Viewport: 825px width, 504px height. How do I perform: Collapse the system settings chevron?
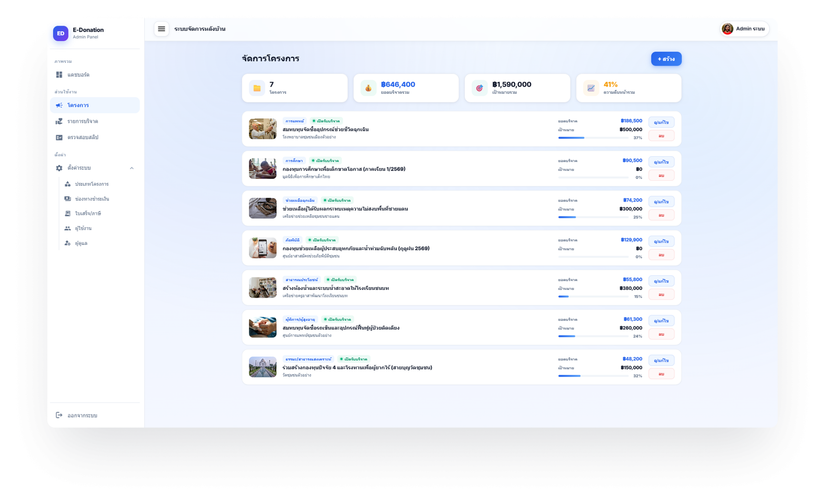(131, 168)
